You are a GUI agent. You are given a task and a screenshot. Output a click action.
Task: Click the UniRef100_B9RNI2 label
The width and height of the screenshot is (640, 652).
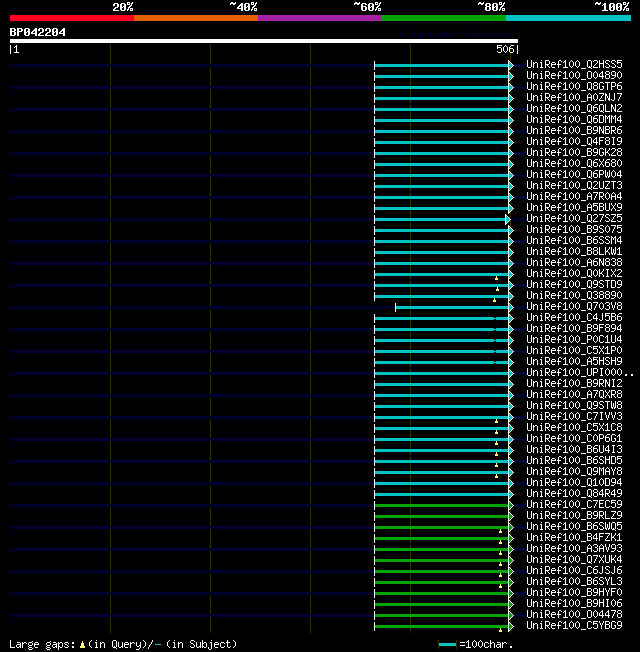(574, 384)
